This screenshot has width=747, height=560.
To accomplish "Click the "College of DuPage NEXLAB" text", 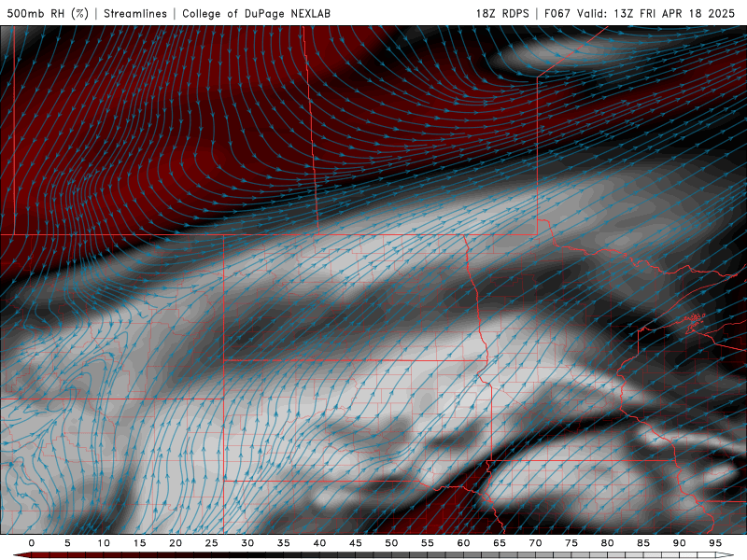I will (x=256, y=13).
